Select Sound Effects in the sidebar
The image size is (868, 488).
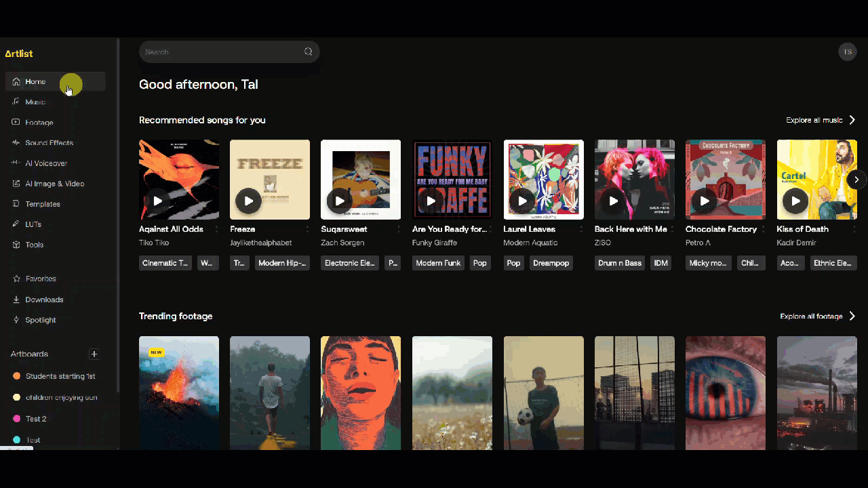49,143
